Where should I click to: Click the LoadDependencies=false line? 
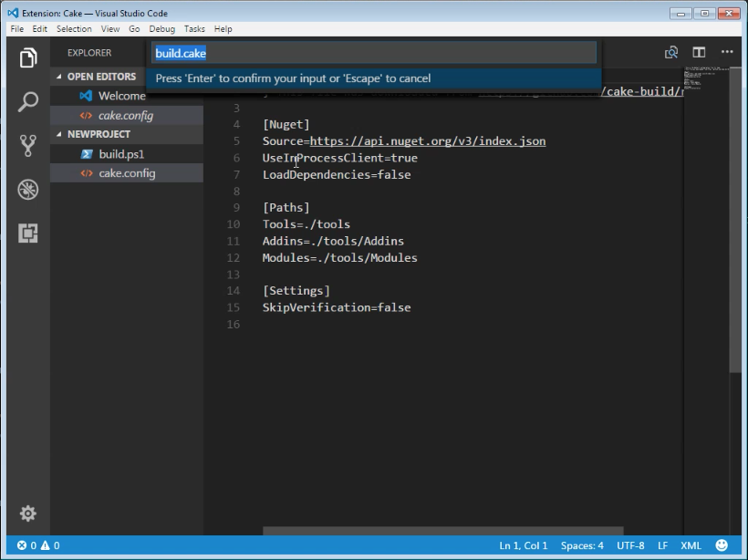pos(337,174)
